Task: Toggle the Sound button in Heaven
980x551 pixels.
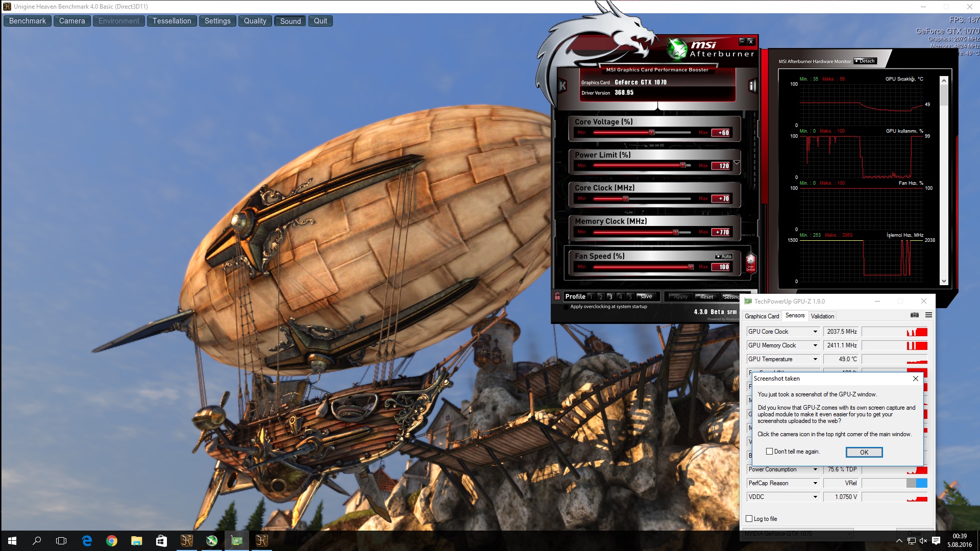Action: (x=290, y=21)
